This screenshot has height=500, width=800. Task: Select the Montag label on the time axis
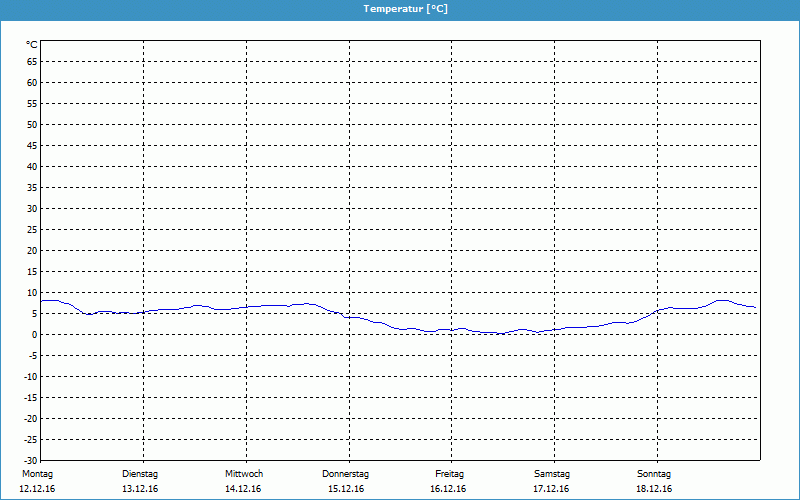point(37,474)
